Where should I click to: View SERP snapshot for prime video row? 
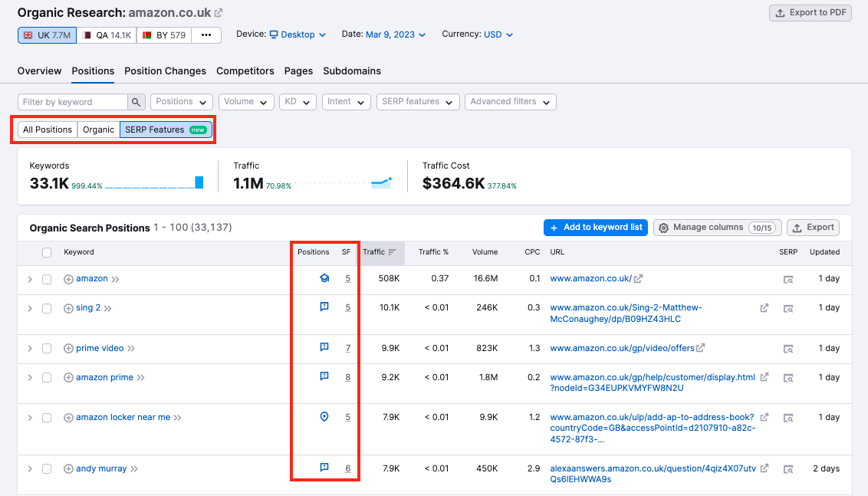[788, 349]
